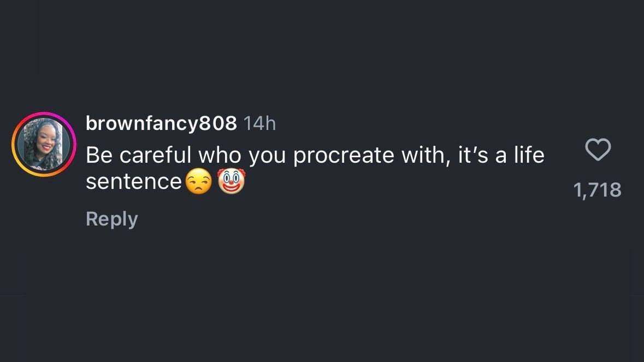This screenshot has height=362, width=644.
Task: Click the phrase "who you" in the comment
Action: pyautogui.click(x=243, y=156)
